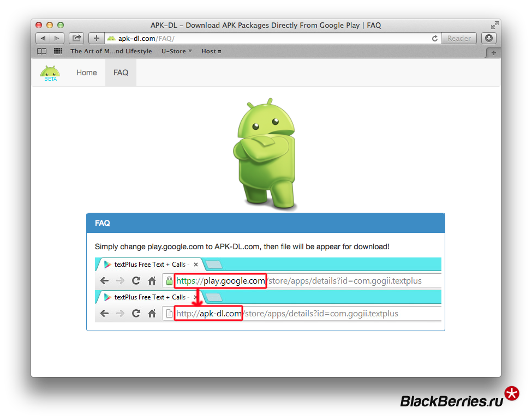The width and height of the screenshot is (532, 420).
Task: Add bookmark with the plus button
Action: pos(97,38)
